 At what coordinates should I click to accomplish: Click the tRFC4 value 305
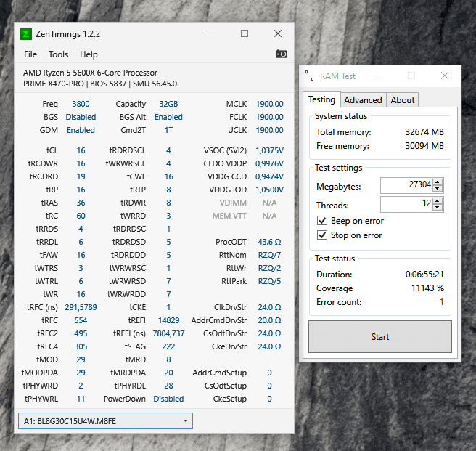(x=81, y=346)
